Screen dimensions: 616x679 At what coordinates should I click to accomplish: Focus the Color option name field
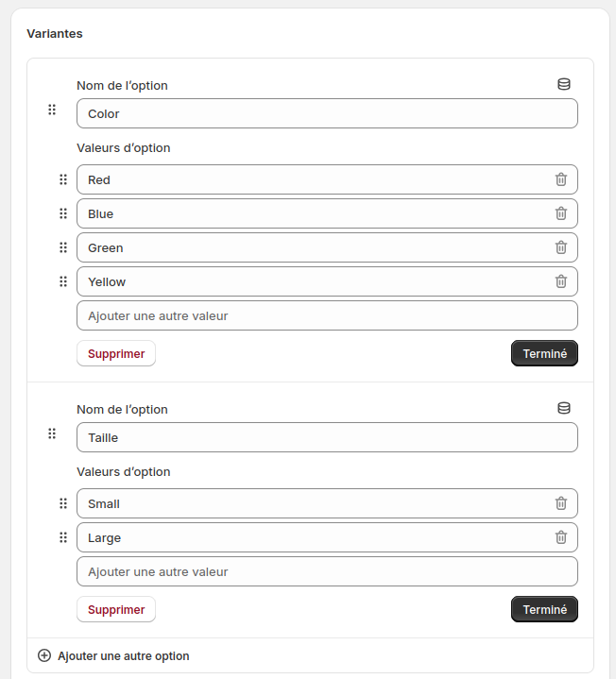pyautogui.click(x=327, y=113)
